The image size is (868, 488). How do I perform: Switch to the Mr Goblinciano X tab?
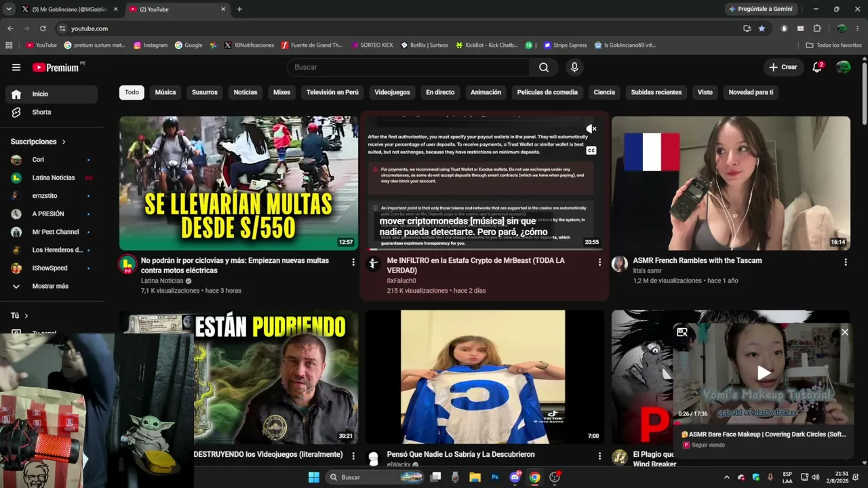click(x=68, y=9)
